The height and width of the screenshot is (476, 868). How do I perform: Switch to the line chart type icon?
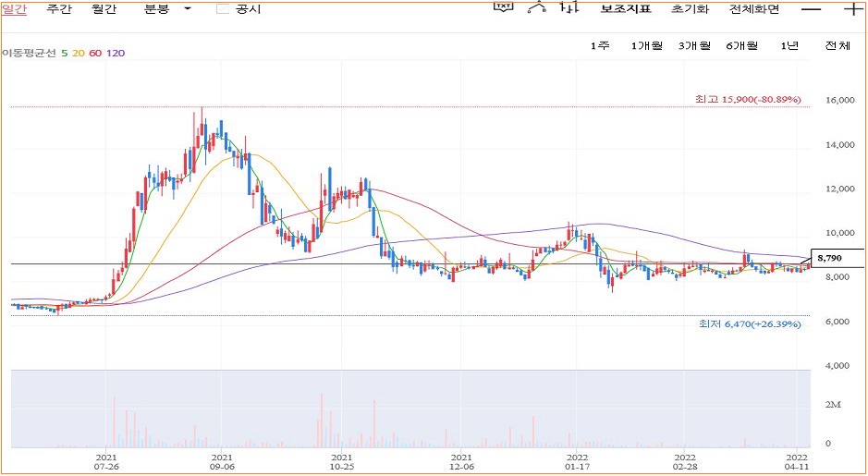pos(537,8)
